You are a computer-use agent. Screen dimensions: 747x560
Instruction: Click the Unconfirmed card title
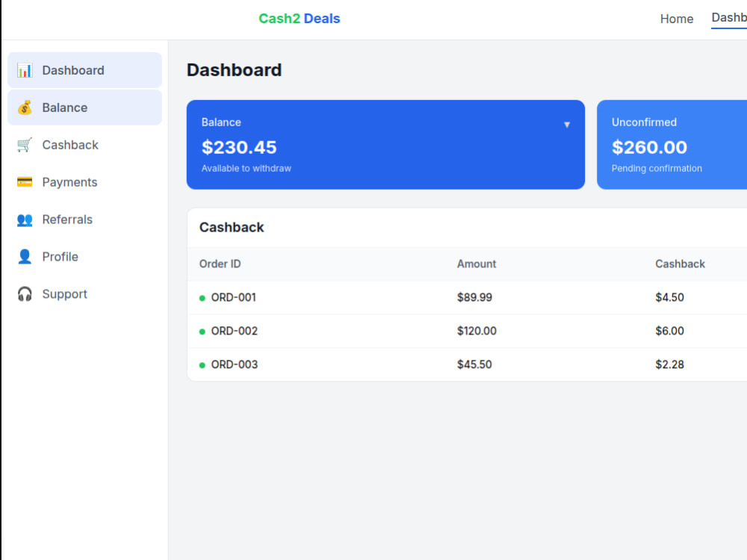coord(644,122)
